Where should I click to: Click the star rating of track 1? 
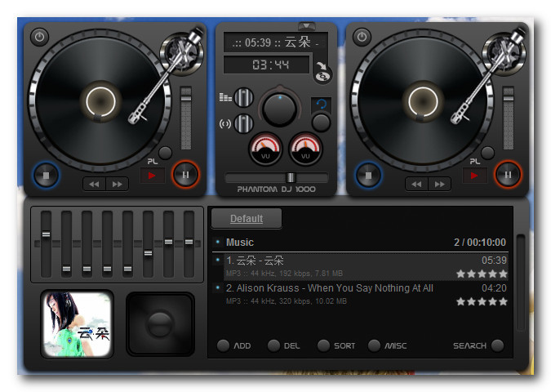482,274
